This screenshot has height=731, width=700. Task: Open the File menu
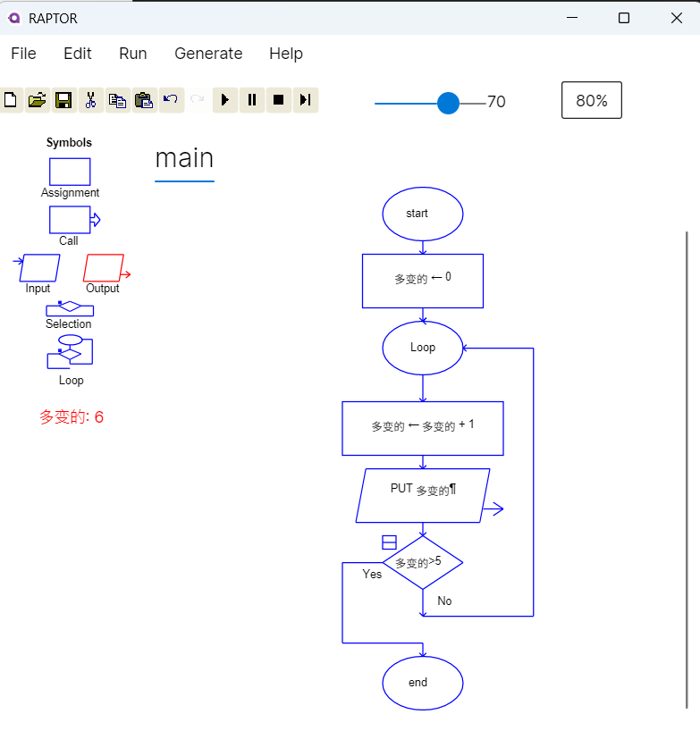click(x=23, y=54)
